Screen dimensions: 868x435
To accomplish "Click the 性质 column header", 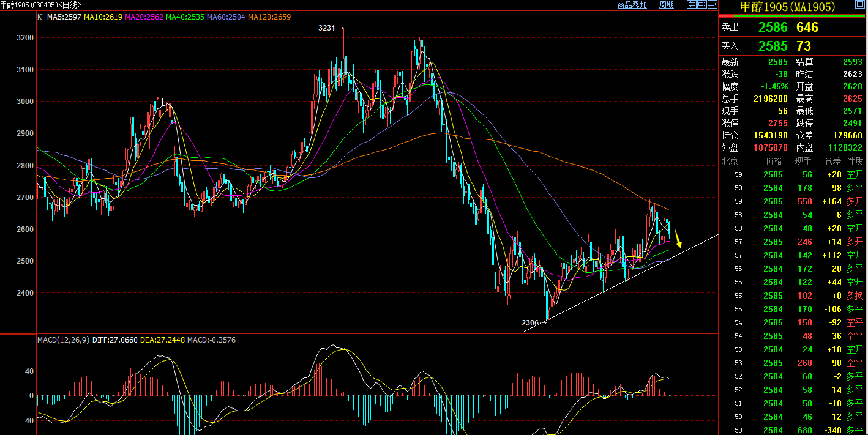I will [x=855, y=161].
